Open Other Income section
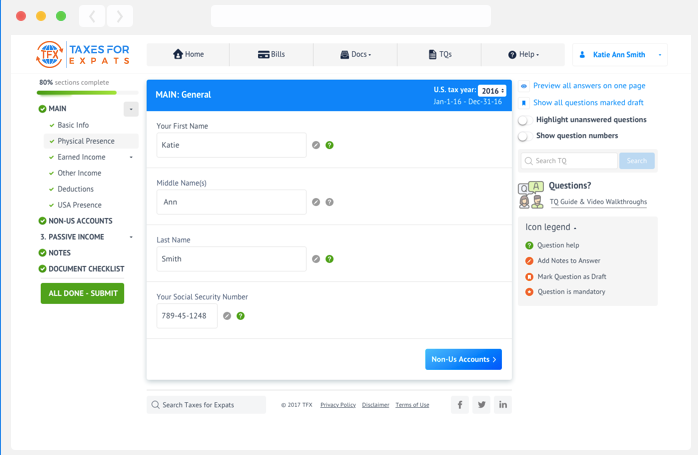 click(x=79, y=173)
